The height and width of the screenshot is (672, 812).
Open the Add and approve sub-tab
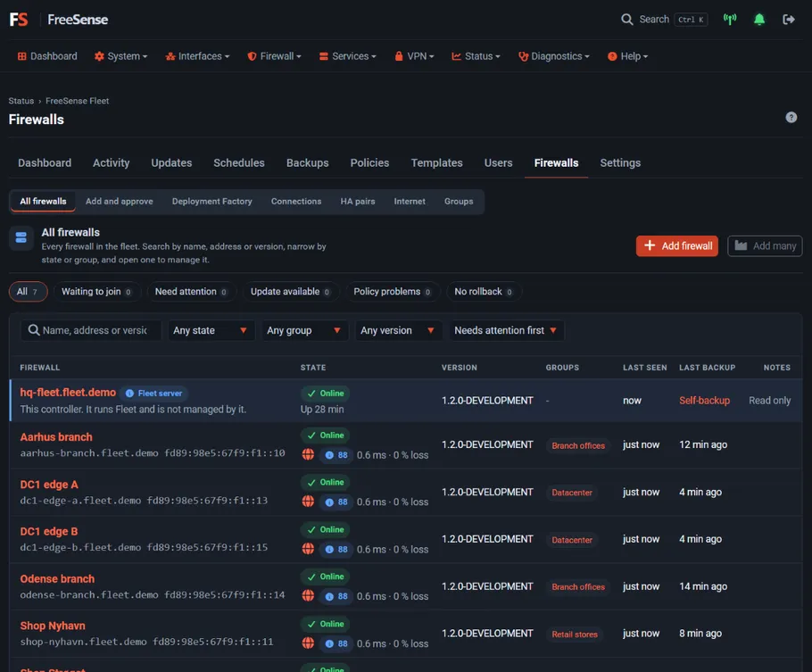click(119, 201)
